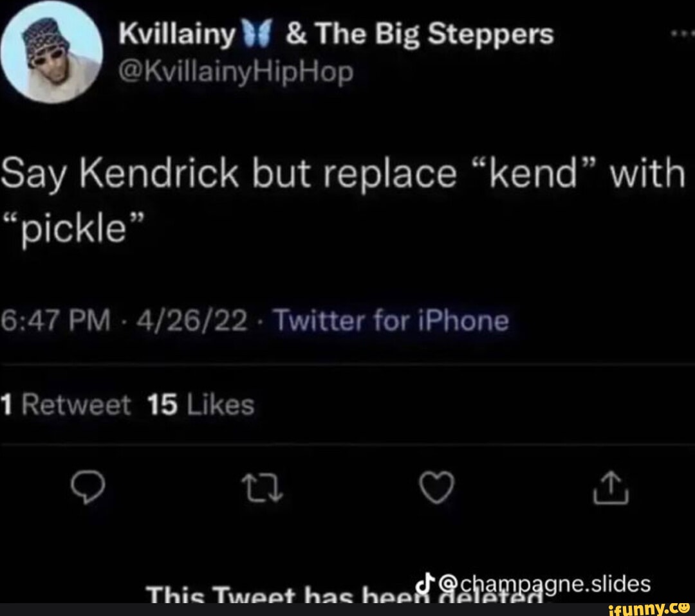Click display name Kvillainy & The Big Steppers
Viewport: 695px width, 616px height.
point(335,35)
